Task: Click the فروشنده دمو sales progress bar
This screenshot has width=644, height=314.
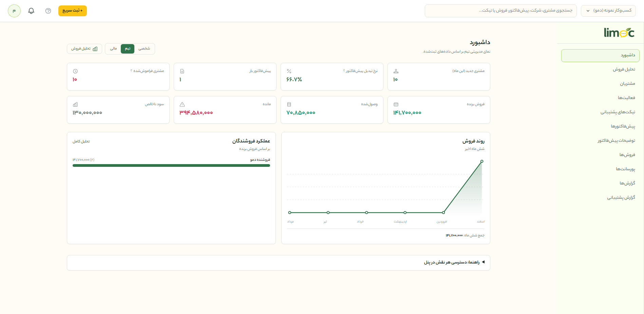Action: coord(171,165)
